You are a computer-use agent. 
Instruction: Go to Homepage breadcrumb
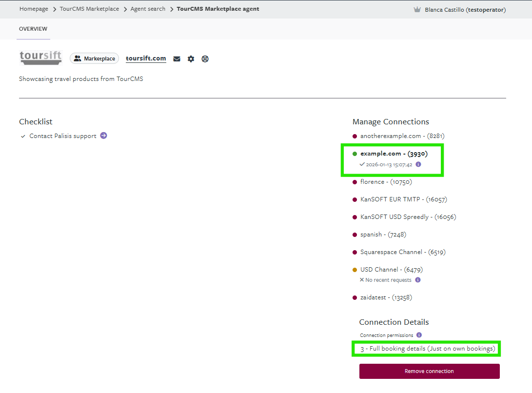[x=34, y=9]
